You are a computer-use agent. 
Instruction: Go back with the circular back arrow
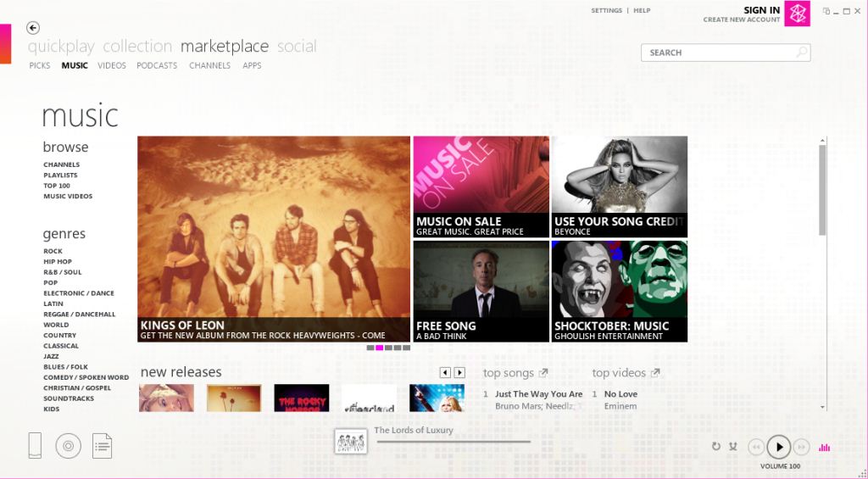pyautogui.click(x=33, y=28)
